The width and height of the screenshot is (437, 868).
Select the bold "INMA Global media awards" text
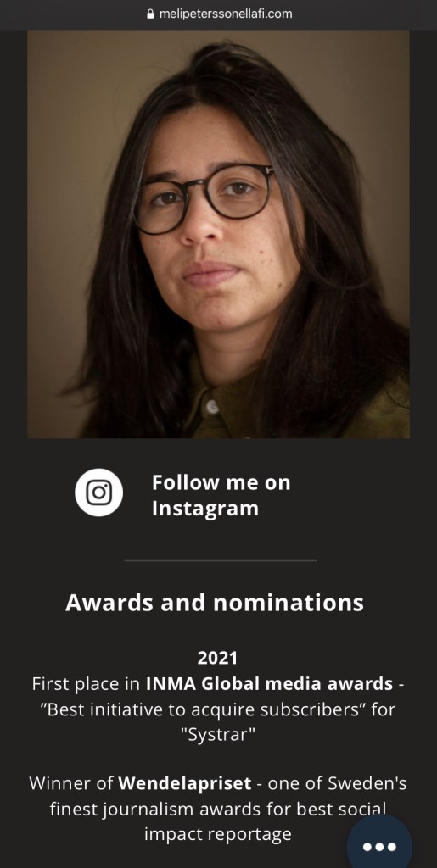point(269,684)
